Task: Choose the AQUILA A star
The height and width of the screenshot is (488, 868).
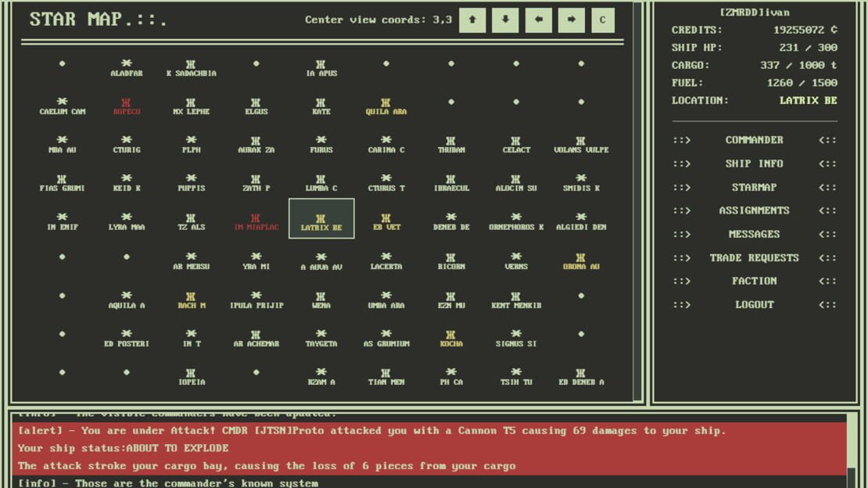Action: click(127, 300)
